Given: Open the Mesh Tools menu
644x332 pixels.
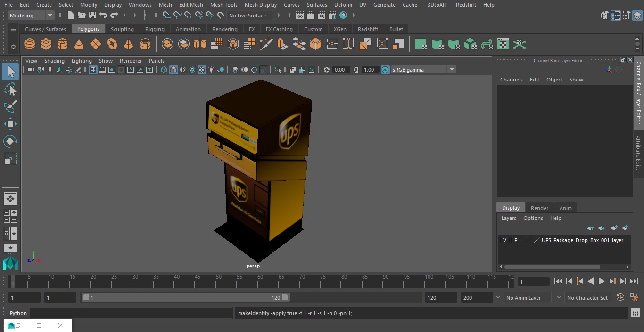Looking at the screenshot, I should click(x=223, y=5).
